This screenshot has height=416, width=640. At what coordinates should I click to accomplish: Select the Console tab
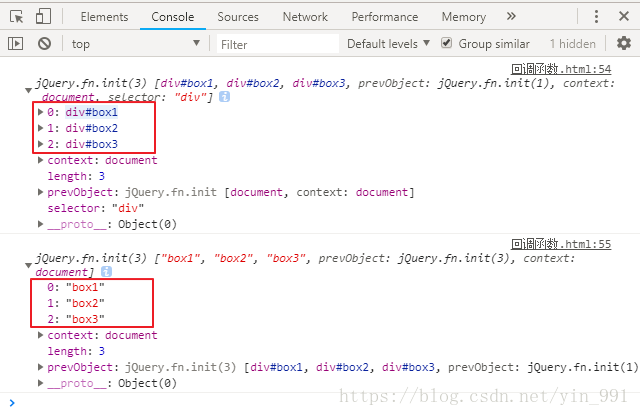point(173,17)
